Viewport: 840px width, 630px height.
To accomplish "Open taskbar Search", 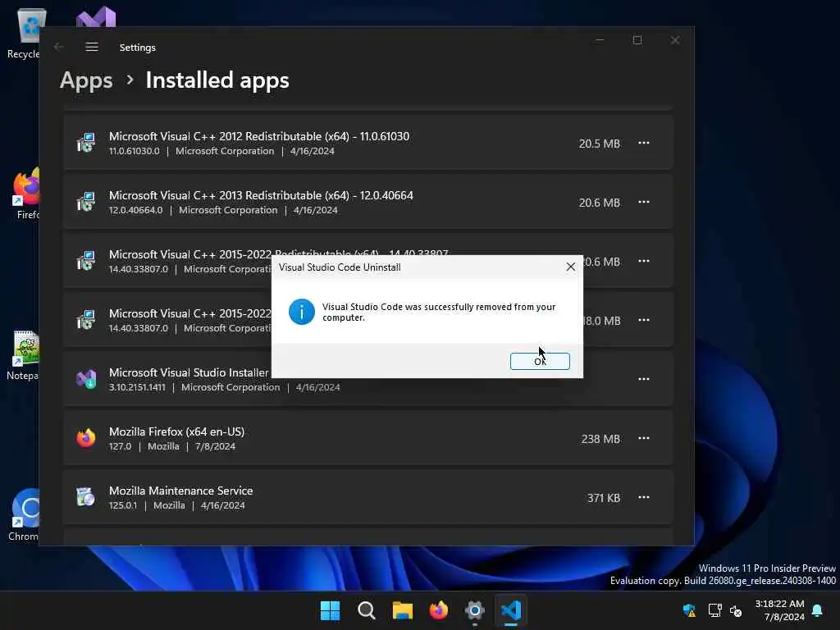I will [x=367, y=610].
